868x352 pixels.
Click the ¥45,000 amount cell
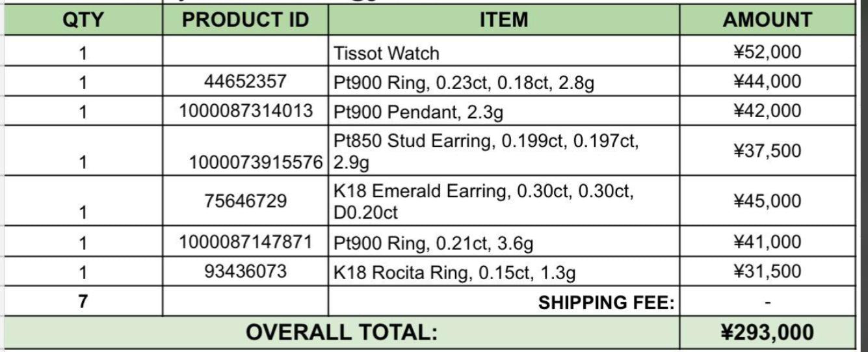(767, 200)
